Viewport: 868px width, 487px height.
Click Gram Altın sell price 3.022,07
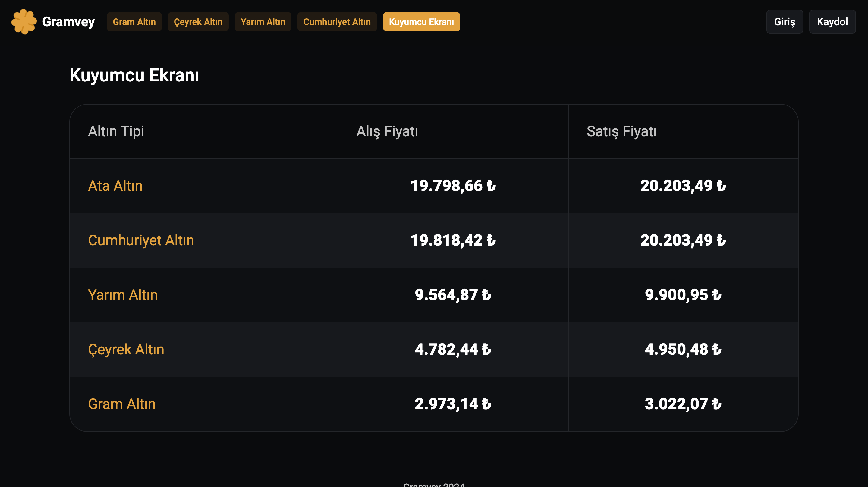(683, 404)
